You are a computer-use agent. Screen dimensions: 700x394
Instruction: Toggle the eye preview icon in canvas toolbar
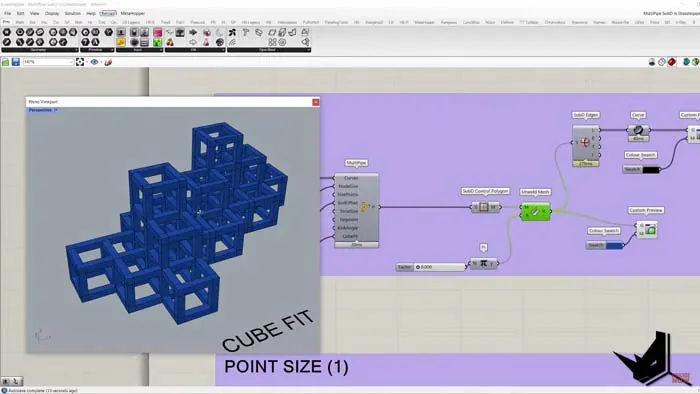94,62
